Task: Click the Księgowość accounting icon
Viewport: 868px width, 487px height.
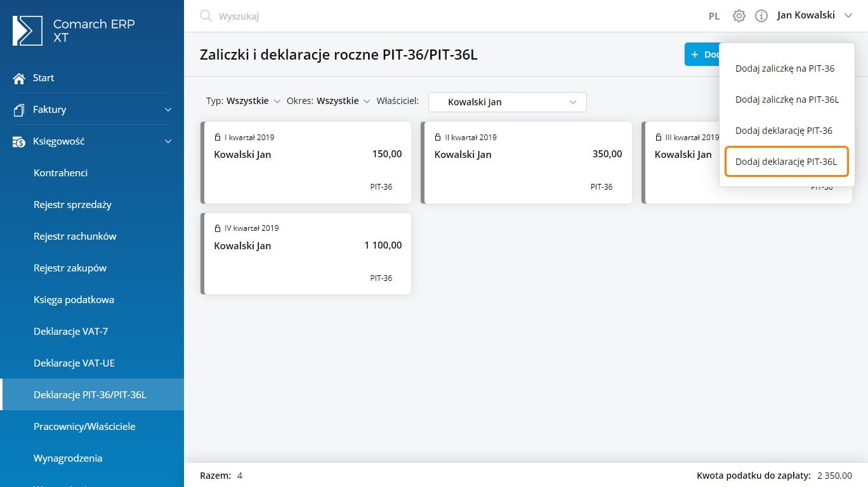Action: click(19, 141)
